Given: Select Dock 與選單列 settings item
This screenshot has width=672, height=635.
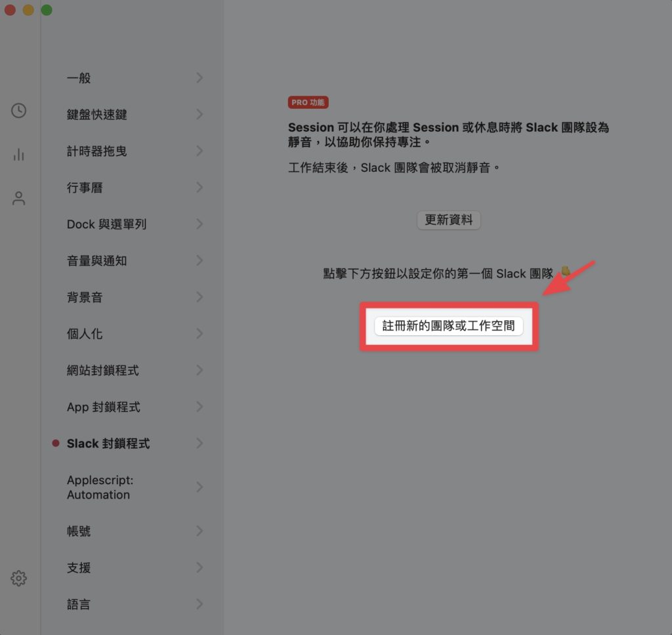Looking at the screenshot, I should coord(135,224).
